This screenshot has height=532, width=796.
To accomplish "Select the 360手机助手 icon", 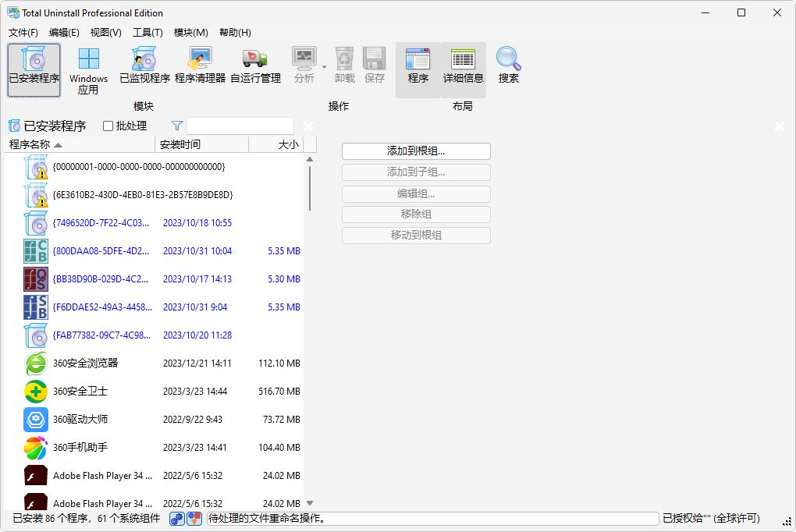I will point(36,448).
